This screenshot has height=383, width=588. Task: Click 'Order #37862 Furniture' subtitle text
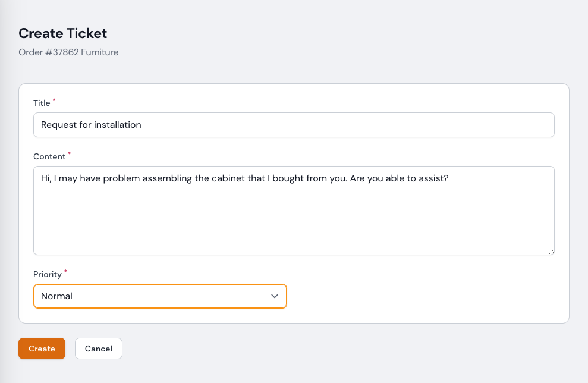point(68,52)
